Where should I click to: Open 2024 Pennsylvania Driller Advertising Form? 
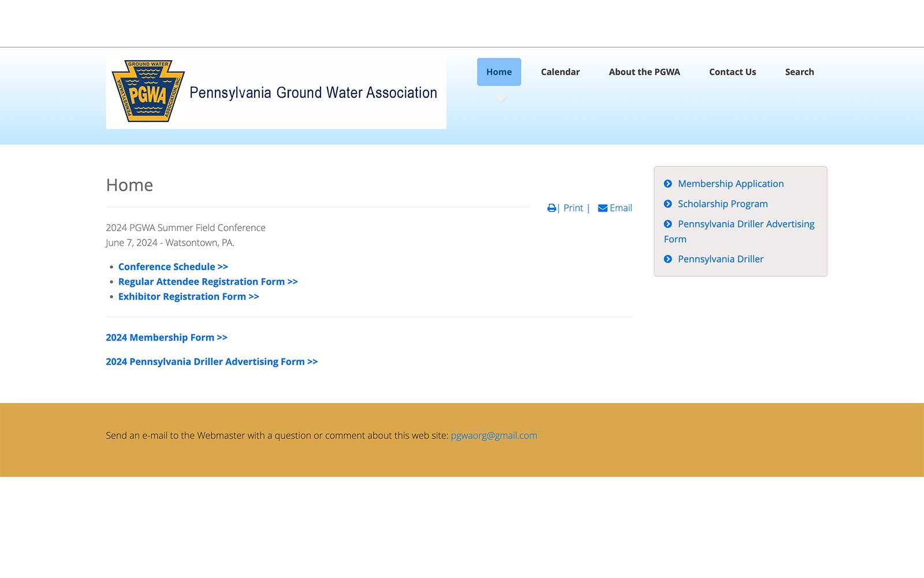coord(211,362)
